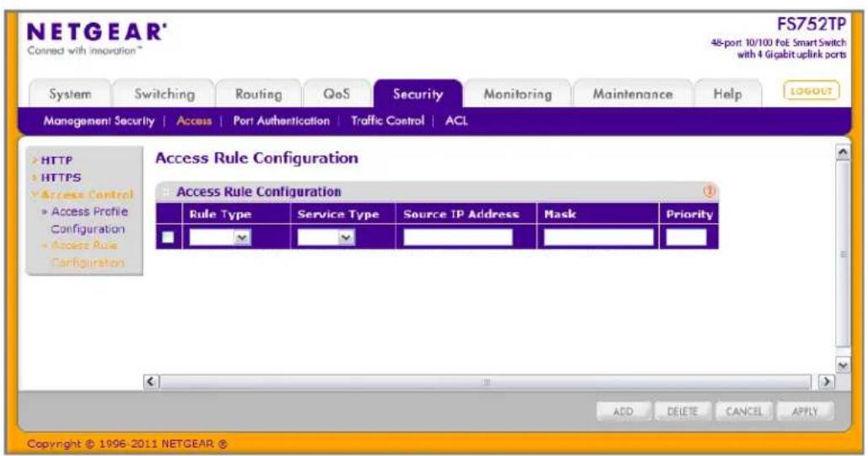Screen dimensions: 868x456
Task: Open the Access submenu item
Action: pos(194,121)
